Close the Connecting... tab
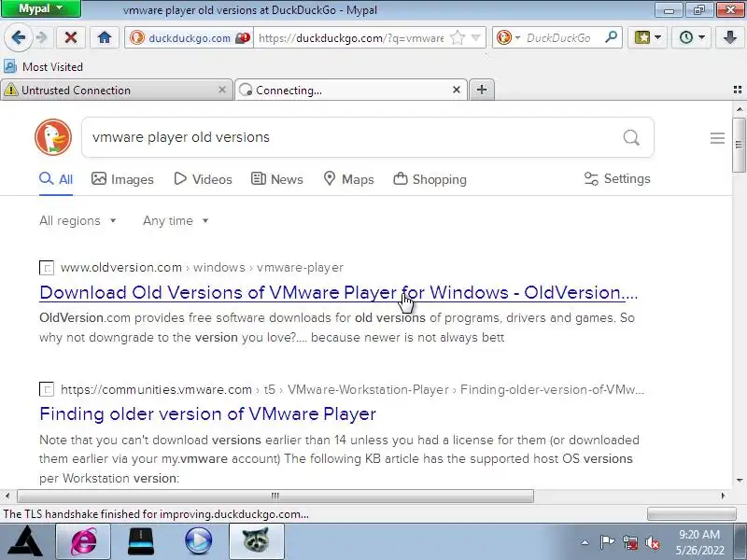The width and height of the screenshot is (747, 560). pos(457,90)
